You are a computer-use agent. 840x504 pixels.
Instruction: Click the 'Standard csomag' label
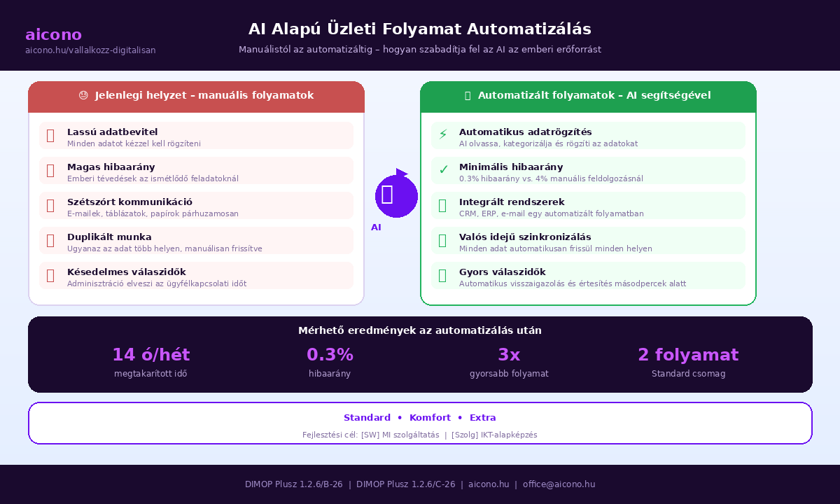(688, 374)
